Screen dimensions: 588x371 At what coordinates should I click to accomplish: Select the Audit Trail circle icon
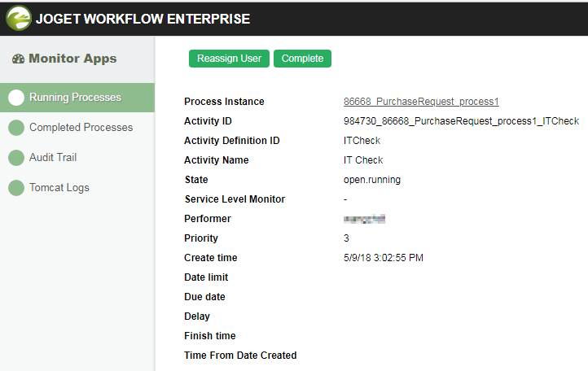(x=16, y=157)
